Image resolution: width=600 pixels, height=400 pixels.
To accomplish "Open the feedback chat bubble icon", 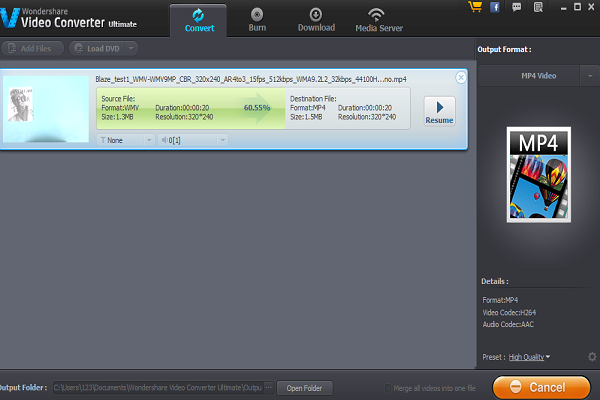I will 517,7.
